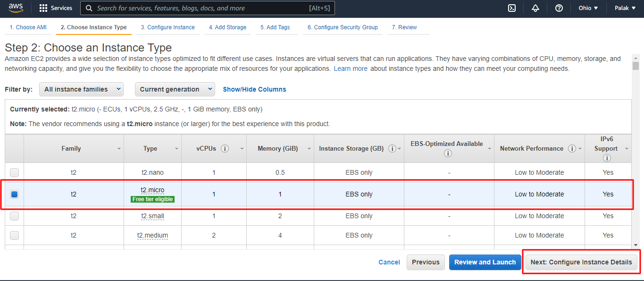This screenshot has width=644, height=281.
Task: Select the t2.small instance checkbox
Action: (x=15, y=216)
